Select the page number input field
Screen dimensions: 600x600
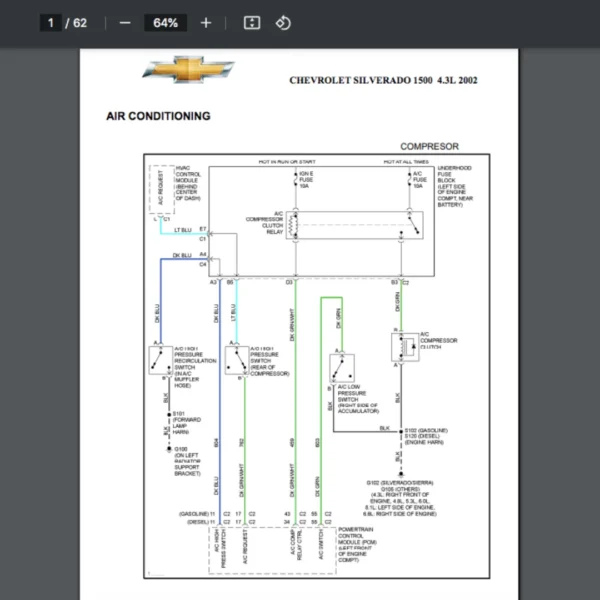[52, 23]
